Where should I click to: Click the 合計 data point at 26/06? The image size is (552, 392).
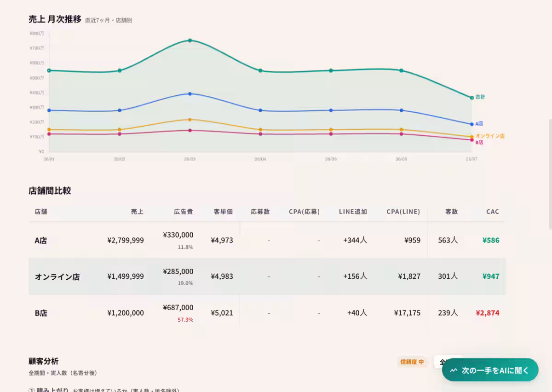(402, 70)
